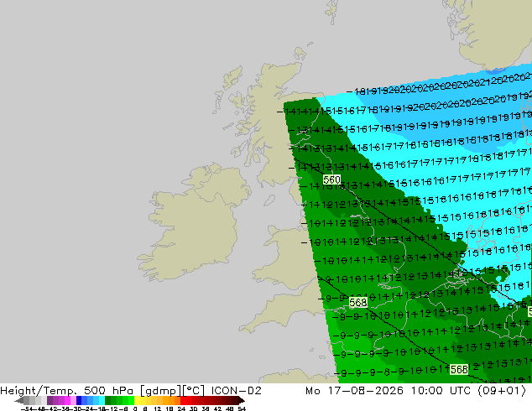The width and height of the screenshot is (532, 411).
Task: Click the grey left arrow of the color bar
Action: 18,401
